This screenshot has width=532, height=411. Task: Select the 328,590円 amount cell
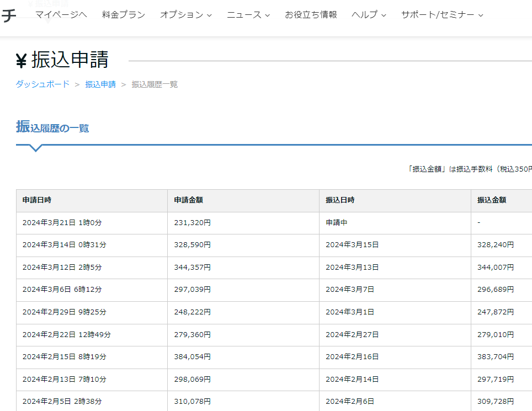[243, 245]
